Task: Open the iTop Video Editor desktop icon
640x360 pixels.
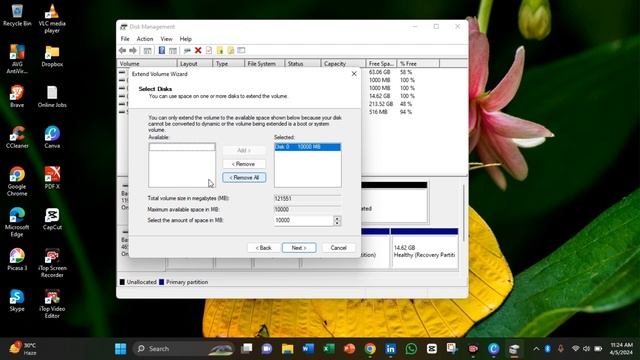Action: 52,304
